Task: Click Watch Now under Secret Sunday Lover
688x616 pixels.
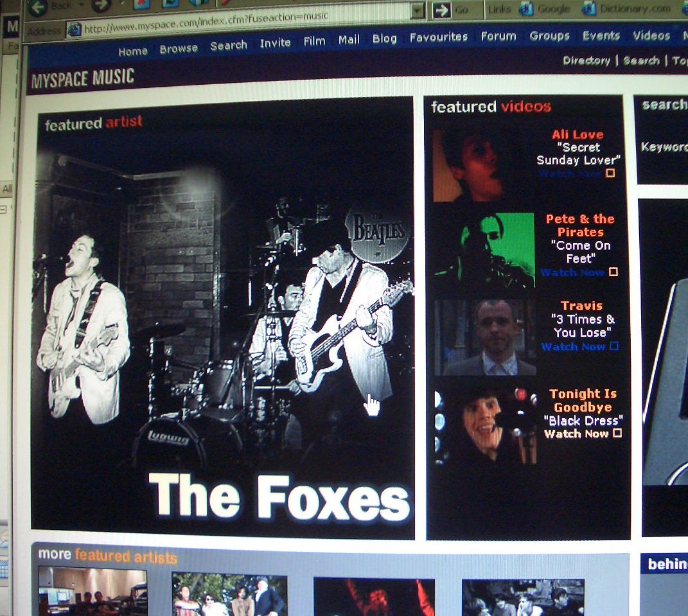Action: 570,173
